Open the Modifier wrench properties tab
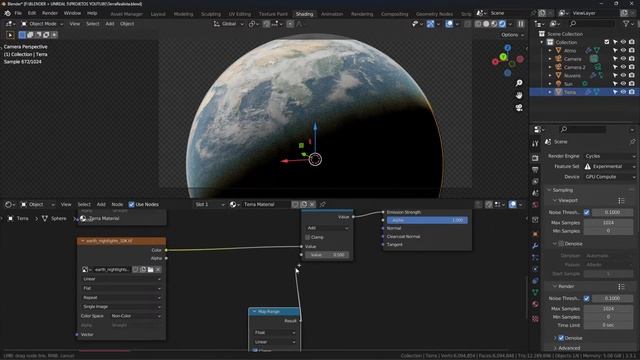 (535, 246)
